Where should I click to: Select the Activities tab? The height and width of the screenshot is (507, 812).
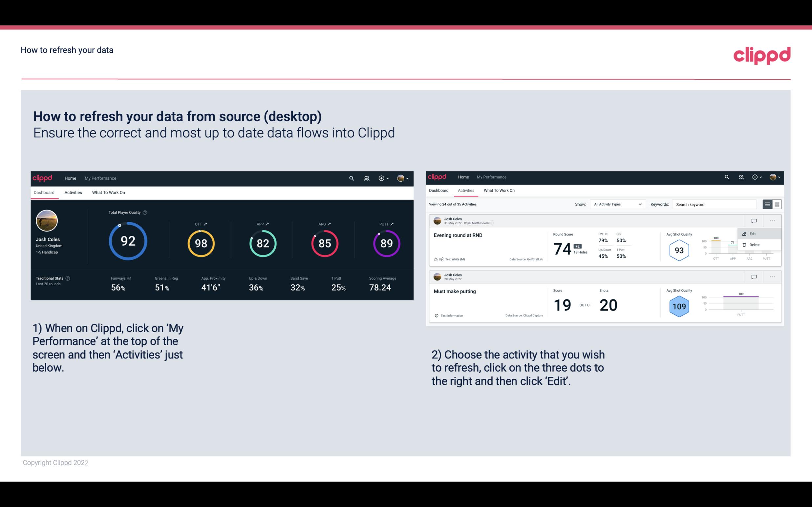coord(73,192)
